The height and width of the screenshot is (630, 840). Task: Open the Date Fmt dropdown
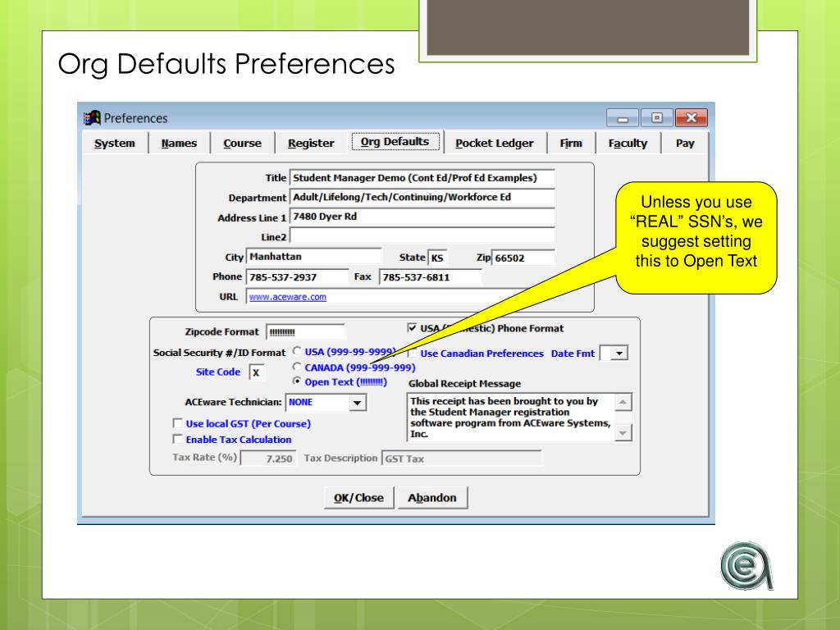coord(619,354)
